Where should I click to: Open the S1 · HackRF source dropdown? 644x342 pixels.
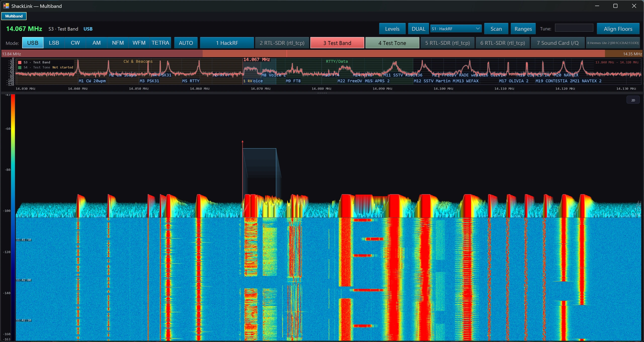coord(456,29)
